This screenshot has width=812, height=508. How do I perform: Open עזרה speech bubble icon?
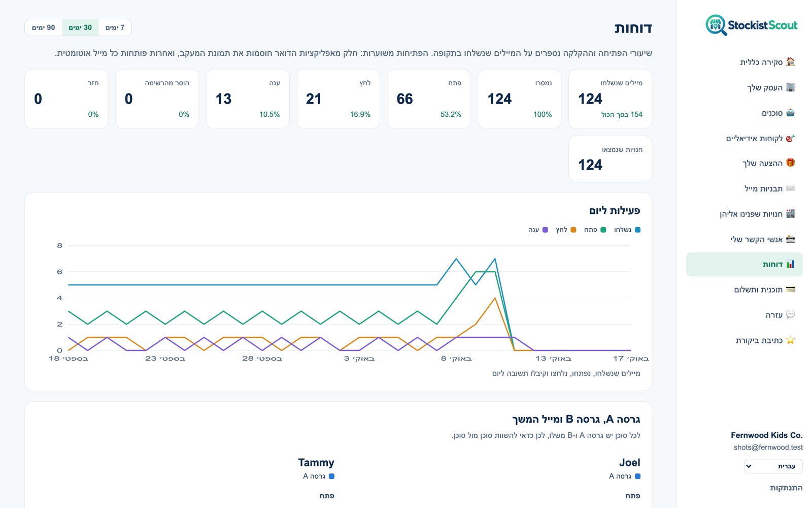pos(790,315)
